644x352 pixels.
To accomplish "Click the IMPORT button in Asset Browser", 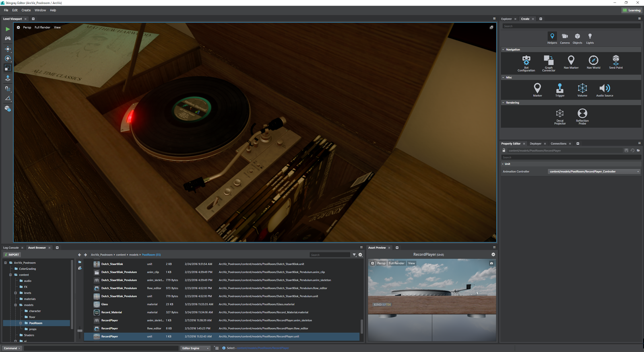I will 12,255.
